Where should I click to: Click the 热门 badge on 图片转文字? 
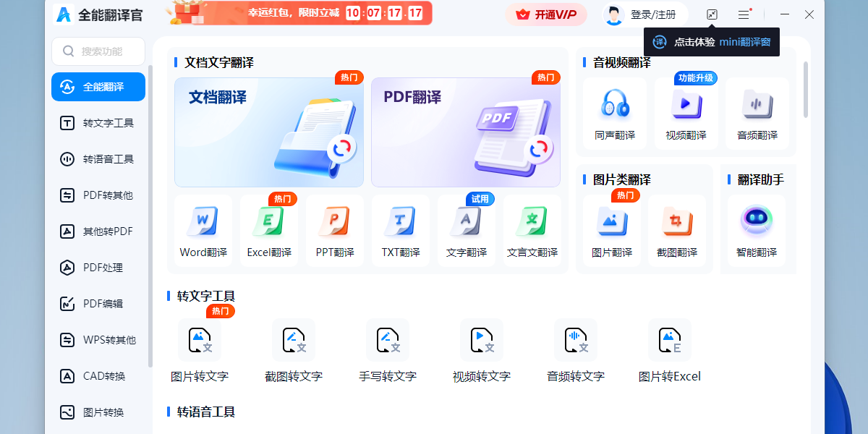click(221, 311)
